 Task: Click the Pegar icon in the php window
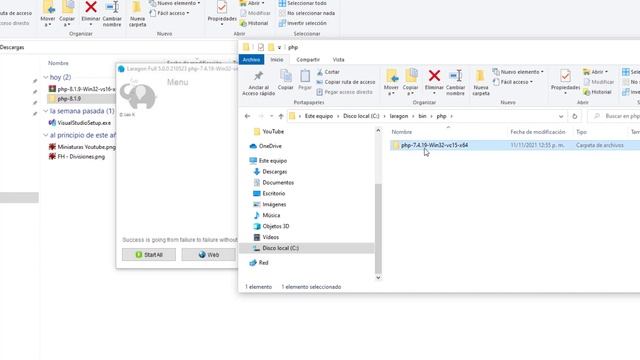tap(305, 80)
